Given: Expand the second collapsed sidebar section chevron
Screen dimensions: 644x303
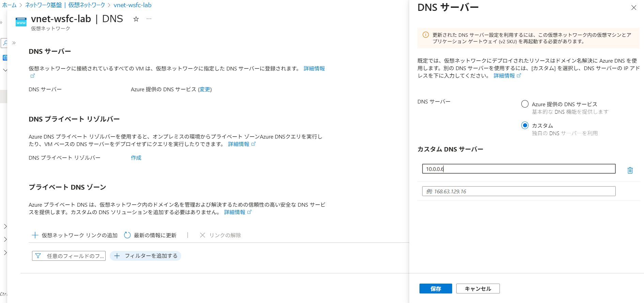Looking at the screenshot, I should click(5, 239).
